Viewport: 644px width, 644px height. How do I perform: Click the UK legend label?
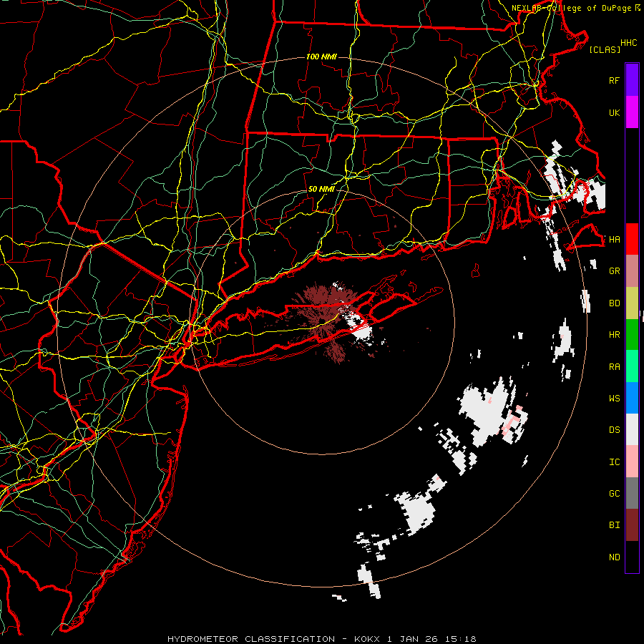click(x=614, y=112)
